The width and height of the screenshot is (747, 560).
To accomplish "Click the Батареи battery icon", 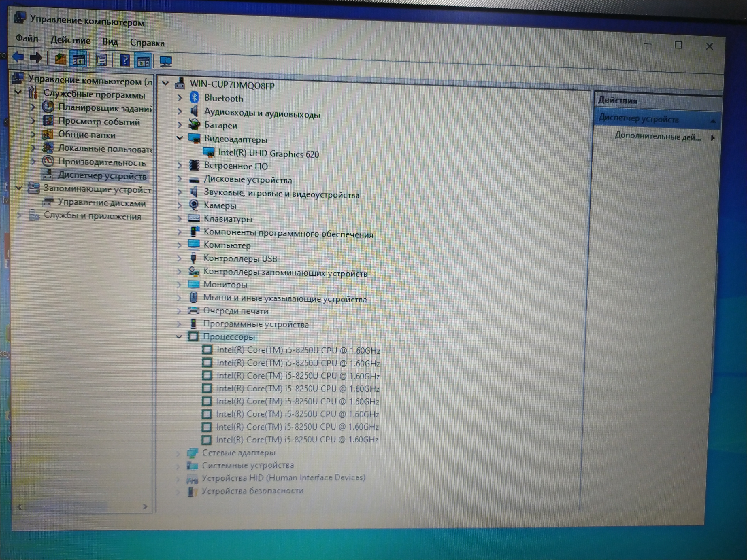I will pyautogui.click(x=194, y=124).
